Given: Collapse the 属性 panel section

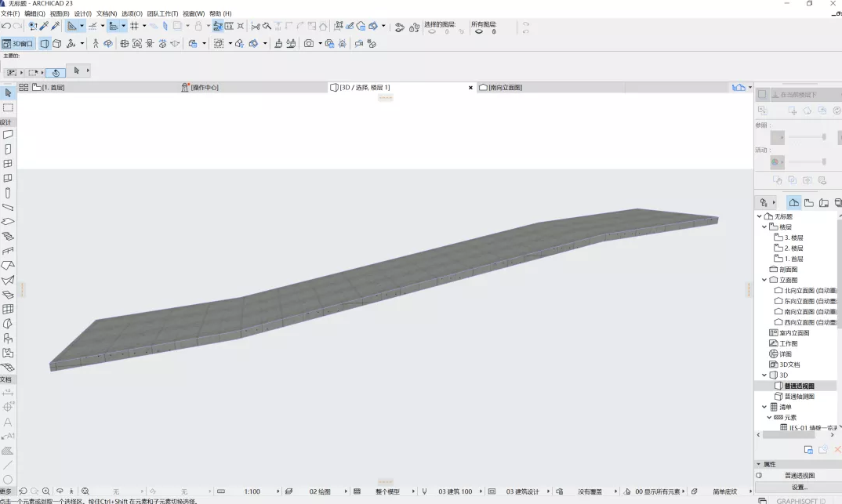Looking at the screenshot, I should pos(759,464).
